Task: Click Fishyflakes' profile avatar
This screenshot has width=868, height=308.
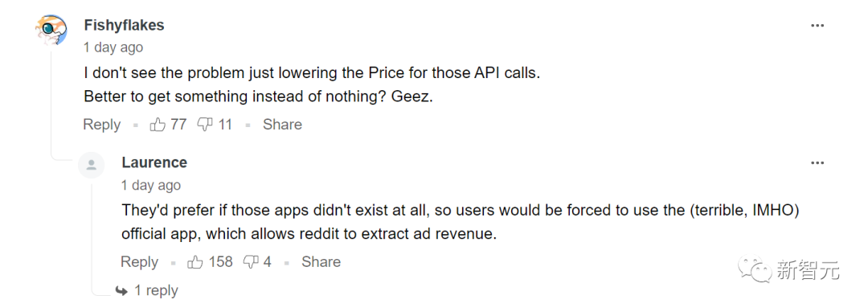Action: [51, 31]
